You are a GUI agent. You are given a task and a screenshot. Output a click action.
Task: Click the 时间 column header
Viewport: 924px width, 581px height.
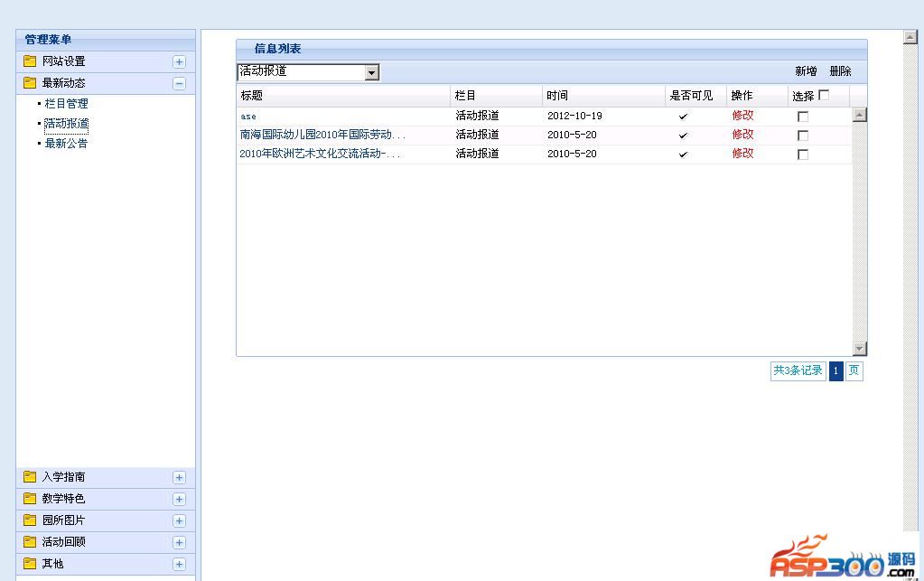coord(557,96)
